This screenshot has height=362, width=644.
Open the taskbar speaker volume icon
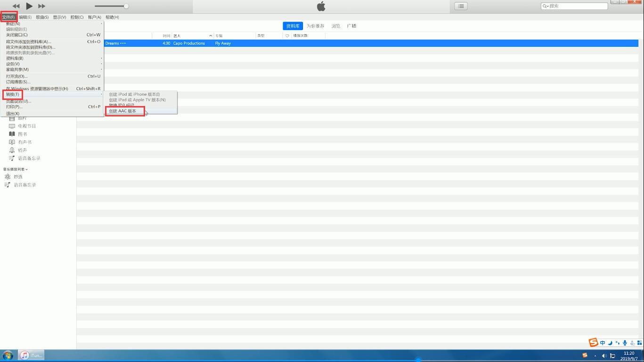click(604, 356)
